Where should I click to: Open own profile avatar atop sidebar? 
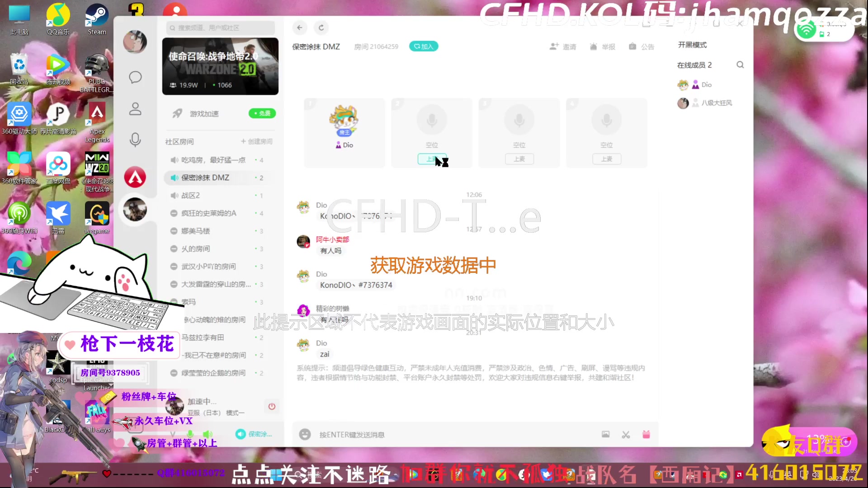point(135,42)
